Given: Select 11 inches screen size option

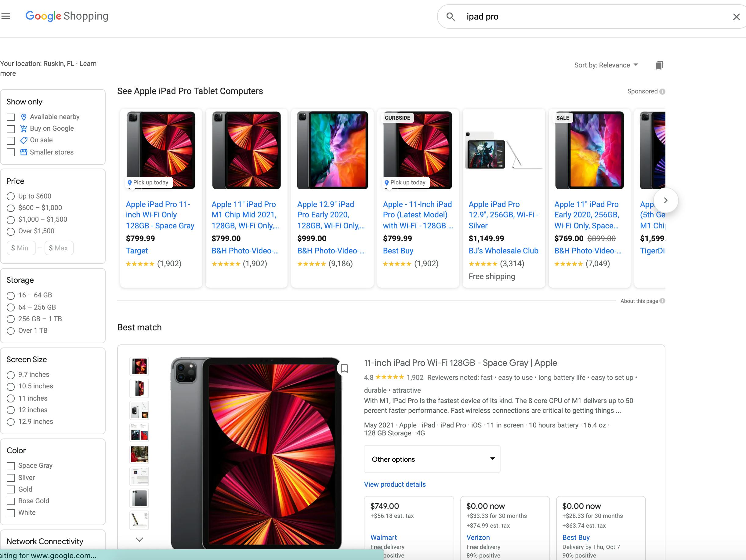Looking at the screenshot, I should [x=11, y=398].
